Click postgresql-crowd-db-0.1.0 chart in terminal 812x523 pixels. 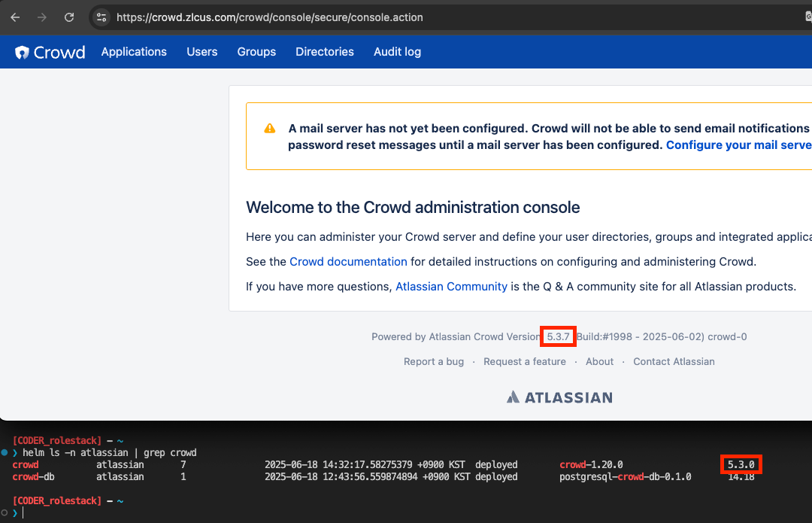tap(625, 477)
